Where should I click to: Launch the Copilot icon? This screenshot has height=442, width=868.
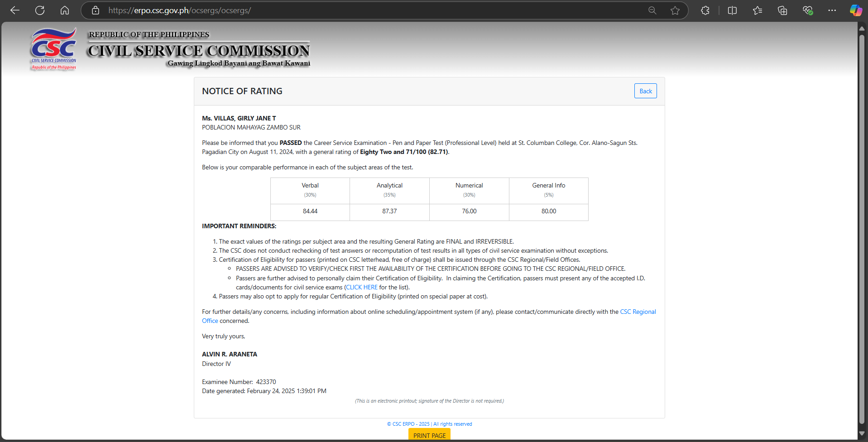856,10
